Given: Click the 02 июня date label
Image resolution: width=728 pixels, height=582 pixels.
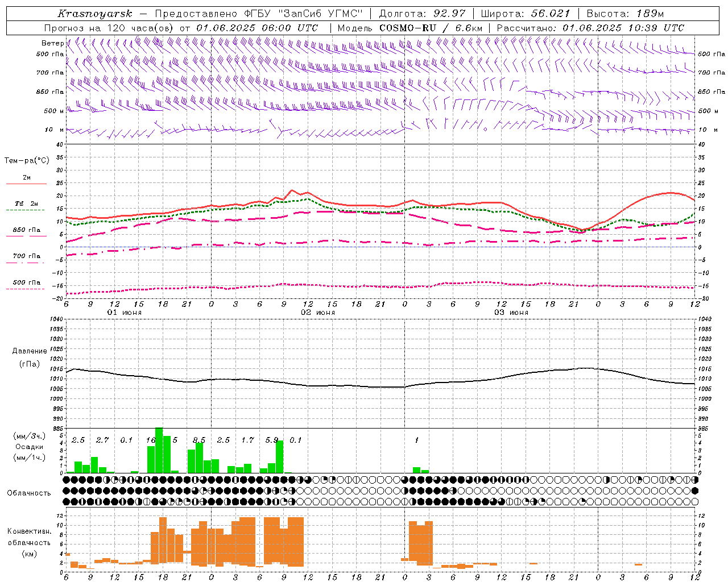Looking at the screenshot, I should tap(318, 313).
